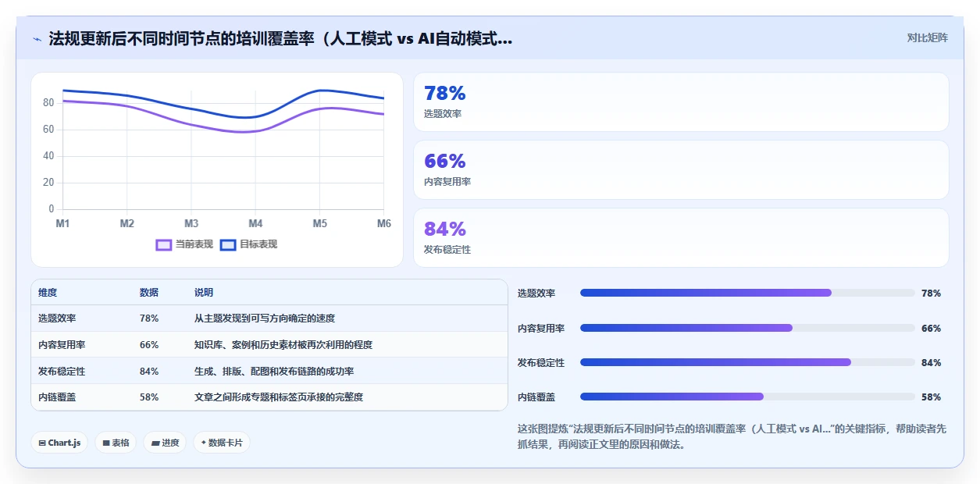Click 知识库、案例和历史素材被再次利用的程度 description
980x484 pixels.
283,344
